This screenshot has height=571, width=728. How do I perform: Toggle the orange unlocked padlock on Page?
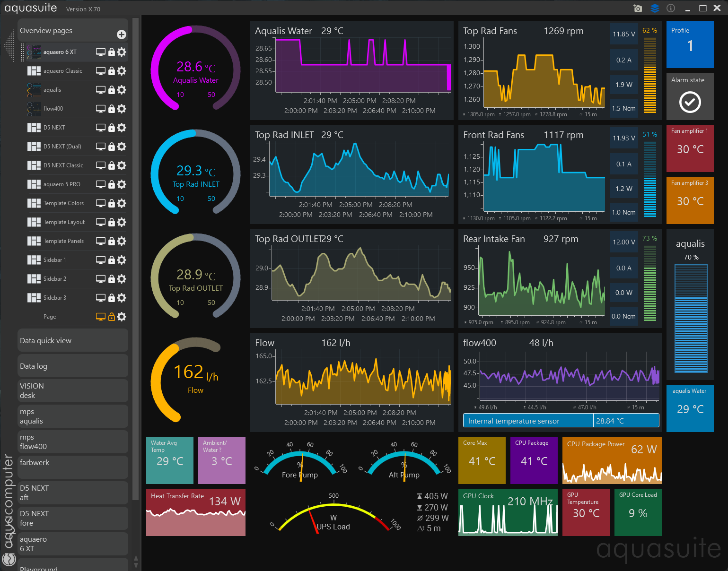(x=112, y=317)
